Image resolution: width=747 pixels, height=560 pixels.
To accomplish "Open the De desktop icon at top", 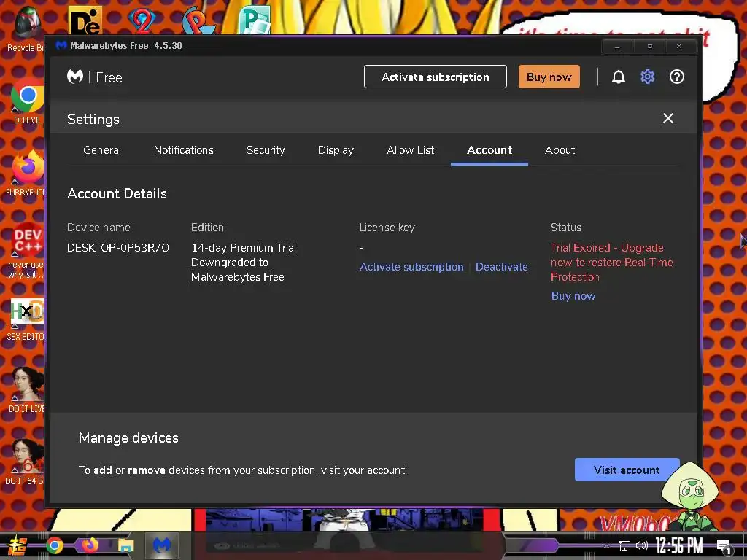I will [x=85, y=21].
